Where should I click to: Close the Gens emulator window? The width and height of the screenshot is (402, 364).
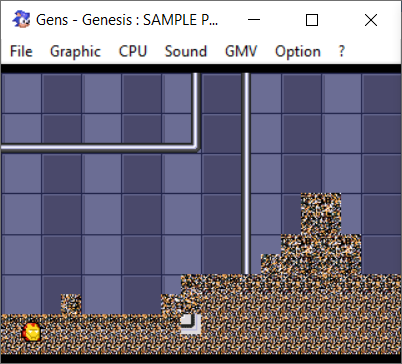pos(371,20)
